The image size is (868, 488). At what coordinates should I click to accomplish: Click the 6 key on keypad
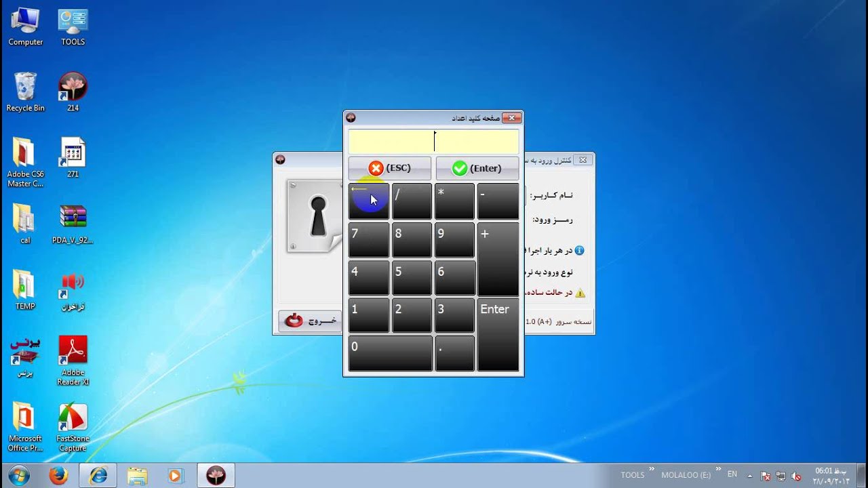point(454,278)
